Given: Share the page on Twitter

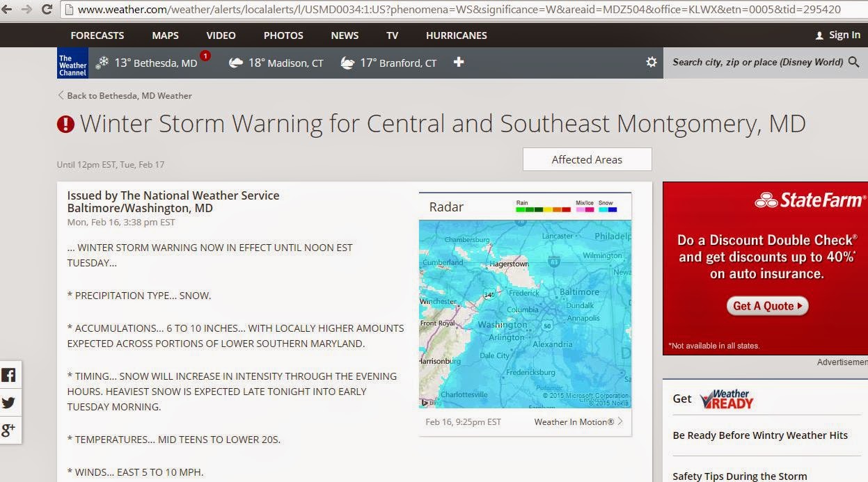Looking at the screenshot, I should (x=9, y=403).
